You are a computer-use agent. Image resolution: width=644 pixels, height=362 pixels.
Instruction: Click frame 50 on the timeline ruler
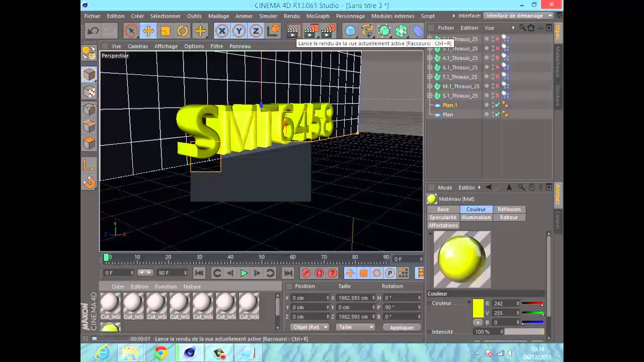click(262, 257)
